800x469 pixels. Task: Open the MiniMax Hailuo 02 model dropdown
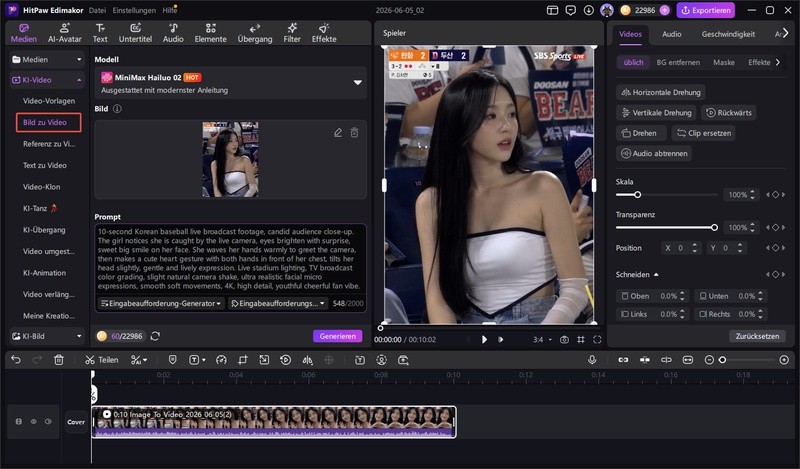[231, 83]
